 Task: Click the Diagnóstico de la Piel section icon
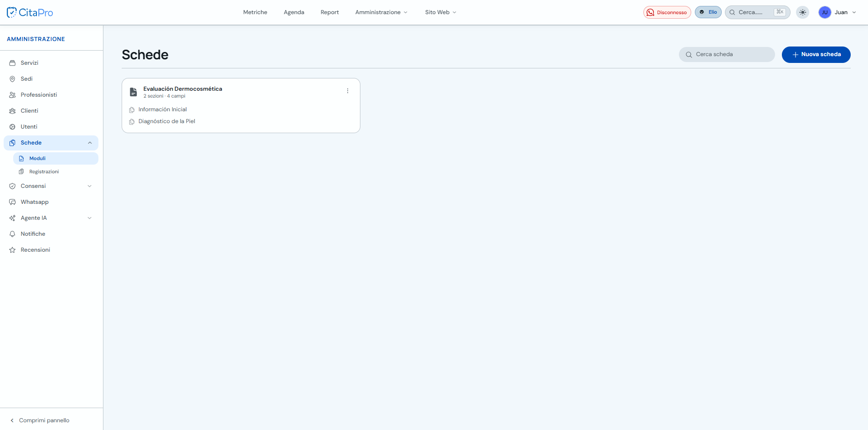click(x=132, y=122)
